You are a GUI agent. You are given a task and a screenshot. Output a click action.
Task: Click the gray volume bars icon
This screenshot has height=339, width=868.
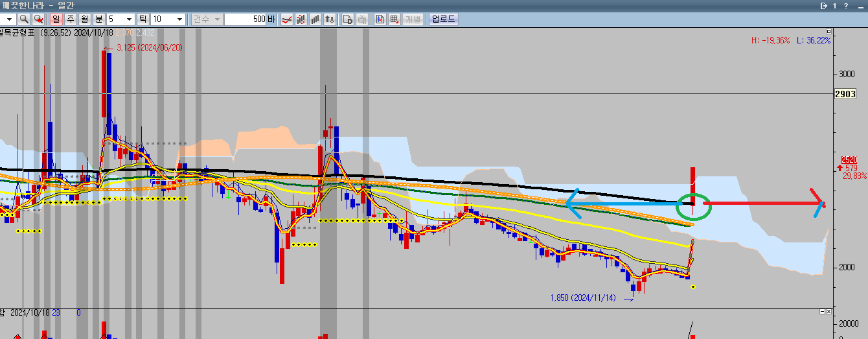[315, 19]
